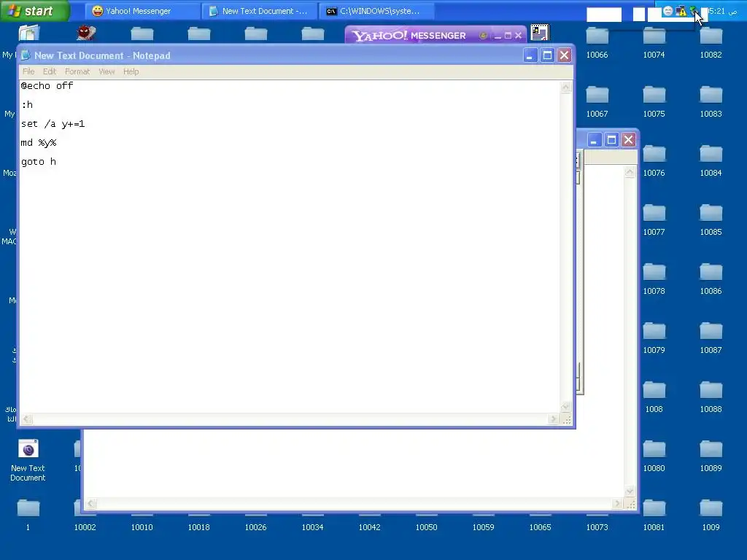Open Notepad's File menu

[28, 71]
